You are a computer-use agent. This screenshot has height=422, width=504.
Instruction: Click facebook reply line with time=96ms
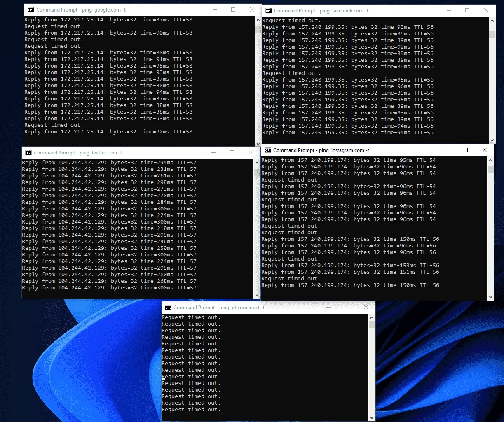[348, 86]
